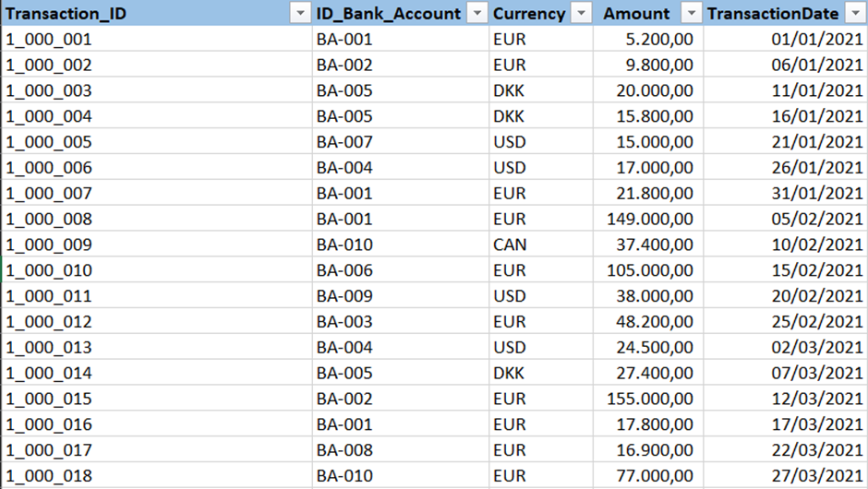Select the date 27/03/2021
The height and width of the screenshot is (489, 868).
point(817,475)
